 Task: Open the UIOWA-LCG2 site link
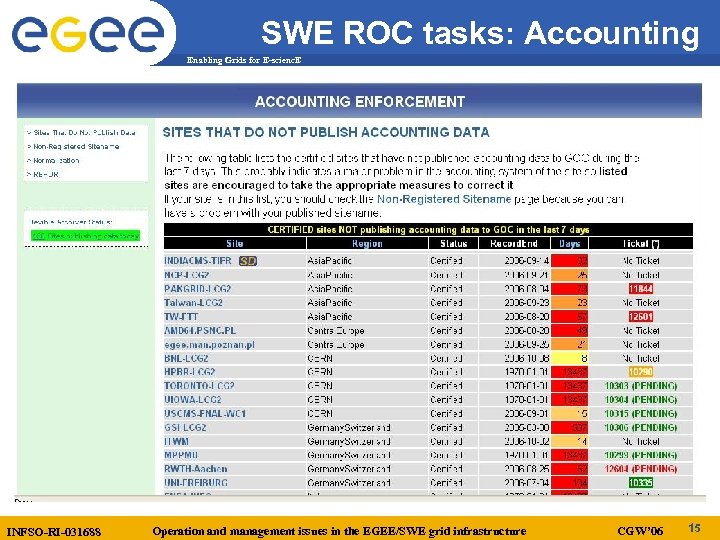(193, 399)
